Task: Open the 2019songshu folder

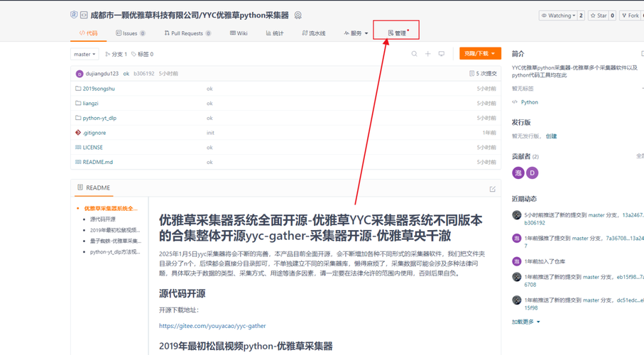Action: (x=99, y=88)
